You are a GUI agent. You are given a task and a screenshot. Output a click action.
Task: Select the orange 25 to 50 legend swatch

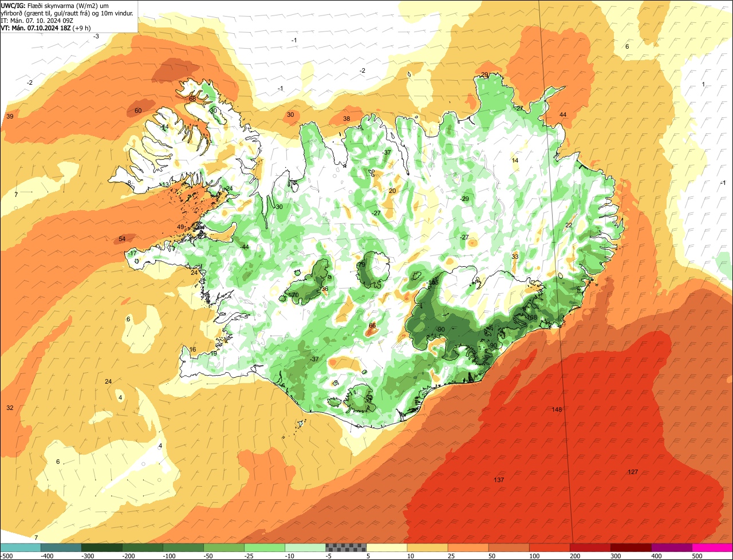[x=468, y=547]
